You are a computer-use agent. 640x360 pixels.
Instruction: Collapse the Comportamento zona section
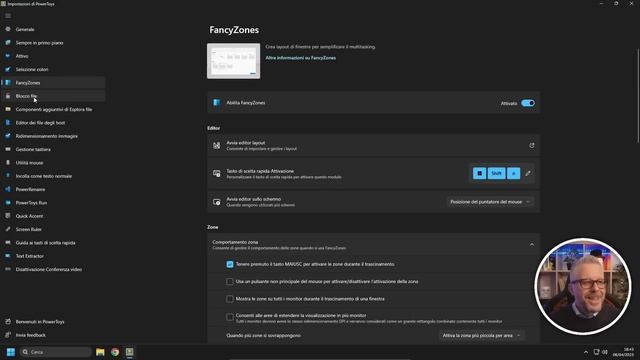(531, 244)
